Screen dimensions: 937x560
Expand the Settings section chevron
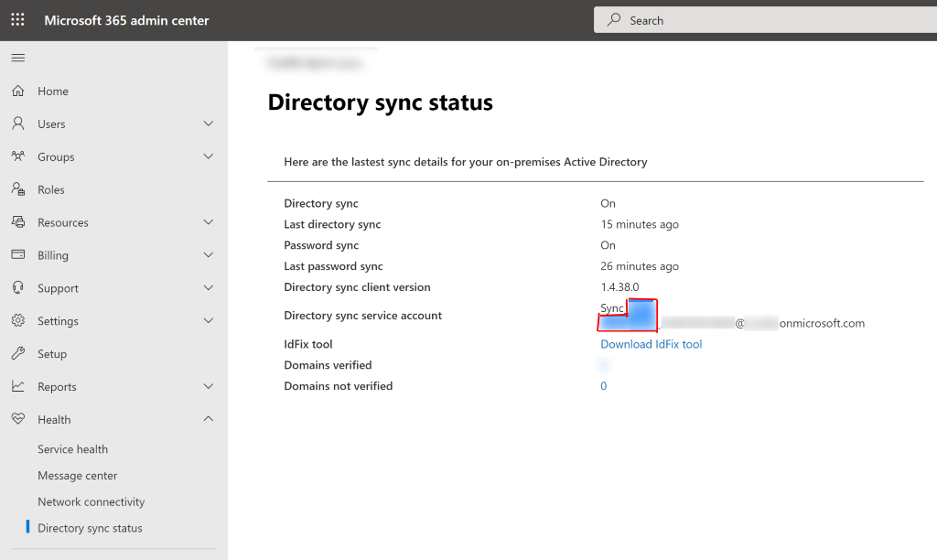pos(208,321)
